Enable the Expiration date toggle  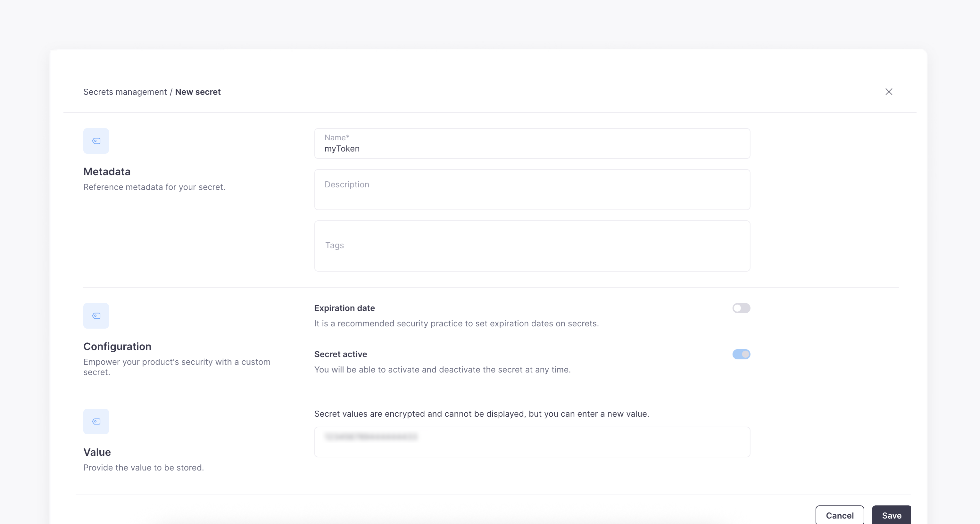tap(741, 308)
